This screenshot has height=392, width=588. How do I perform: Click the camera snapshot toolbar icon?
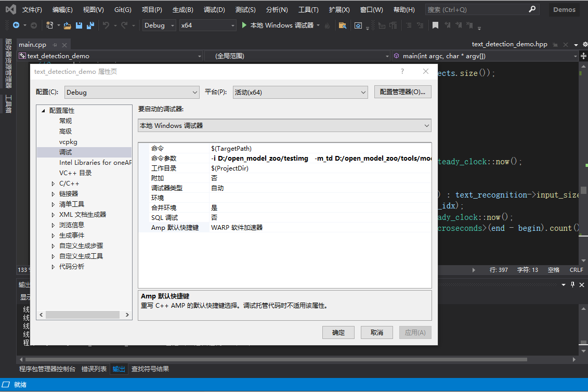358,25
